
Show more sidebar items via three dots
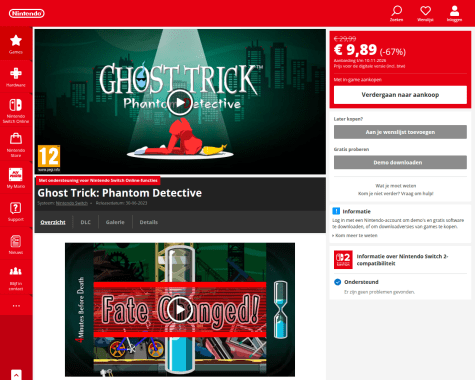16,306
